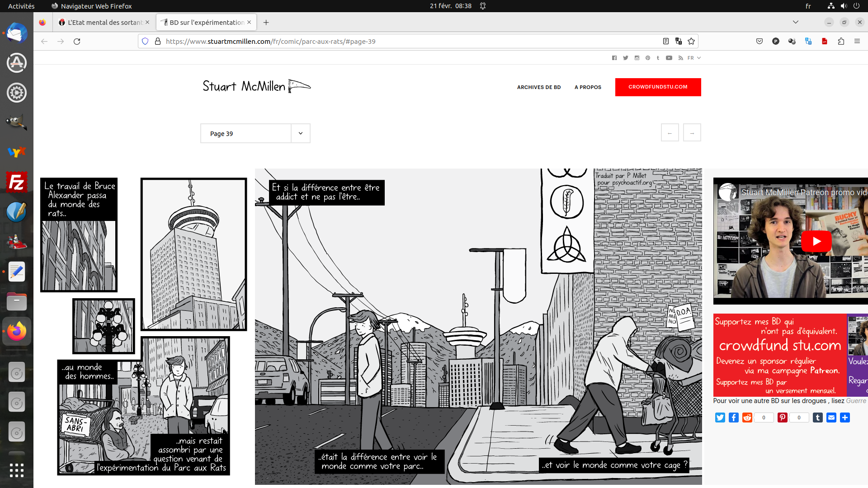List all tabs with the chevron button

[796, 22]
